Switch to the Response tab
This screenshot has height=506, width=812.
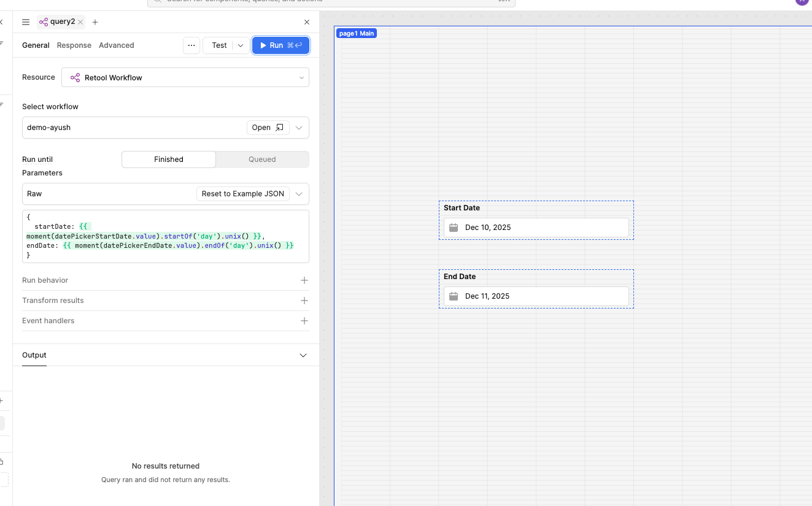point(74,45)
